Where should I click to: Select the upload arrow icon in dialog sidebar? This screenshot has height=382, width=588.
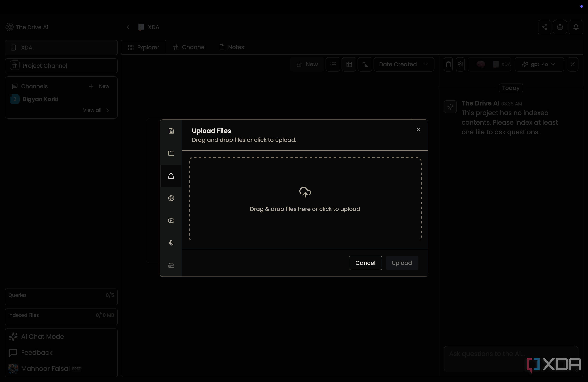coord(171,176)
